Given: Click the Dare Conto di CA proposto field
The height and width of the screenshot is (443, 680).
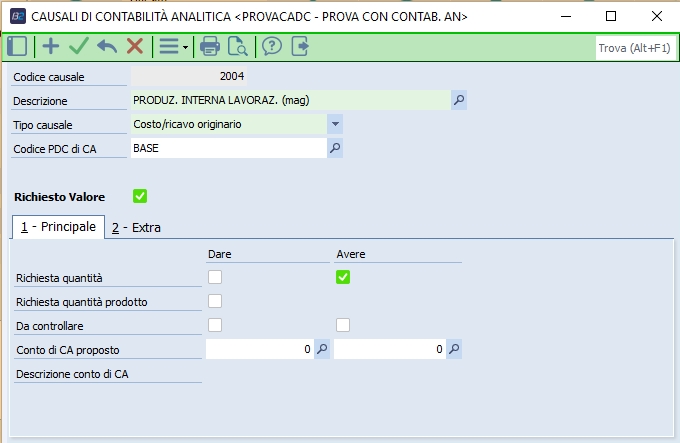Looking at the screenshot, I should (x=259, y=349).
